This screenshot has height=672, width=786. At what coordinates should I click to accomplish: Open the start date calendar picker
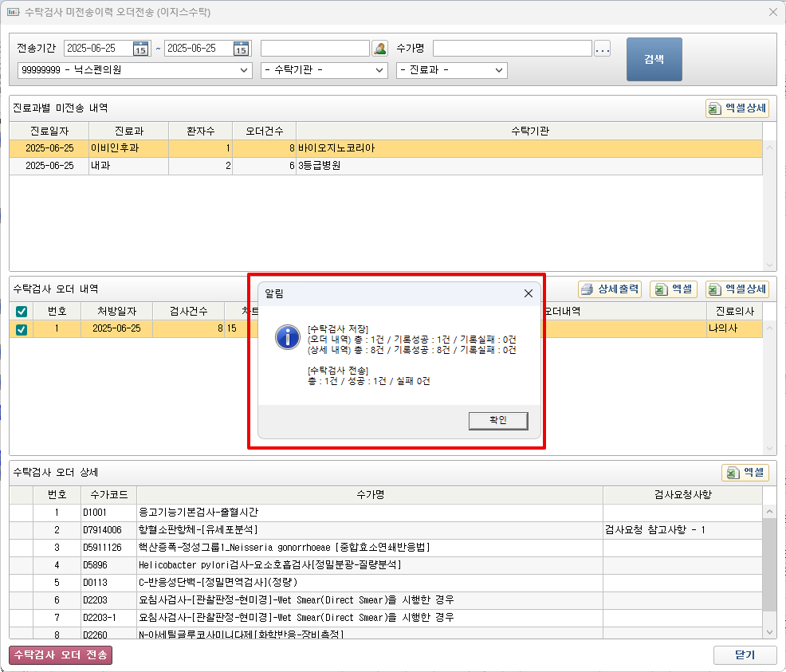[140, 49]
